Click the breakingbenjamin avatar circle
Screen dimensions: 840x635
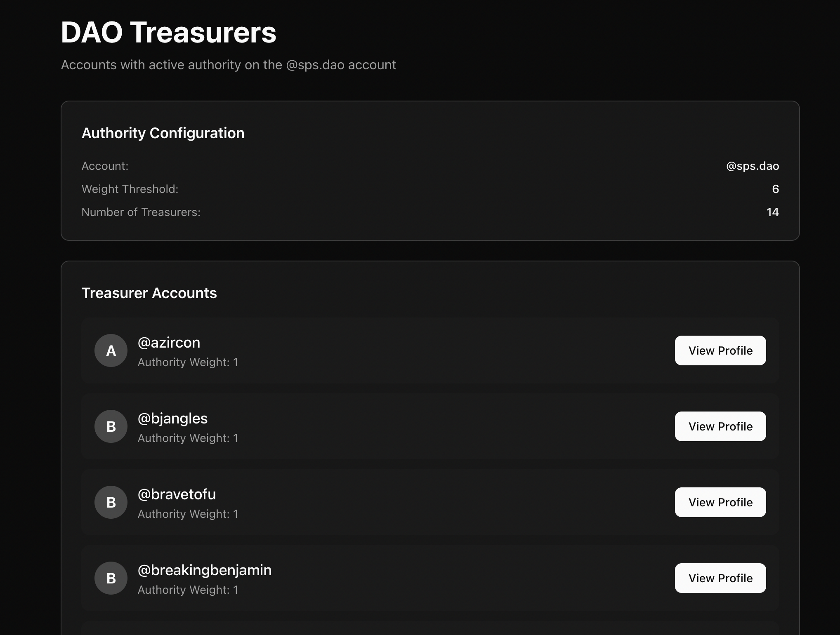[111, 578]
